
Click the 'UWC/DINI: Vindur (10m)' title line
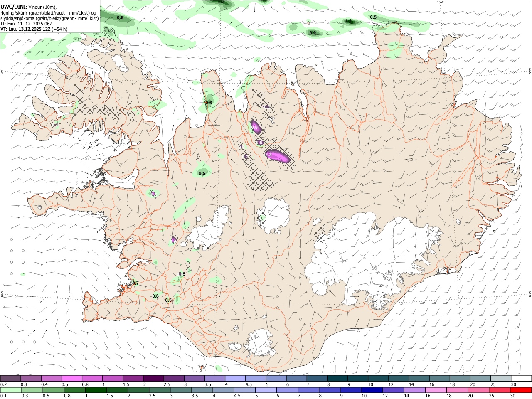pos(28,7)
